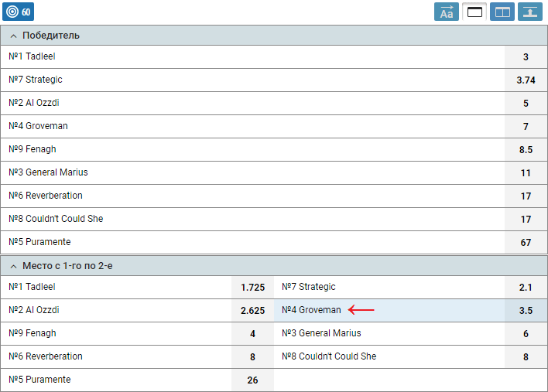
Task: Select the two-column layout icon
Action: (502, 12)
